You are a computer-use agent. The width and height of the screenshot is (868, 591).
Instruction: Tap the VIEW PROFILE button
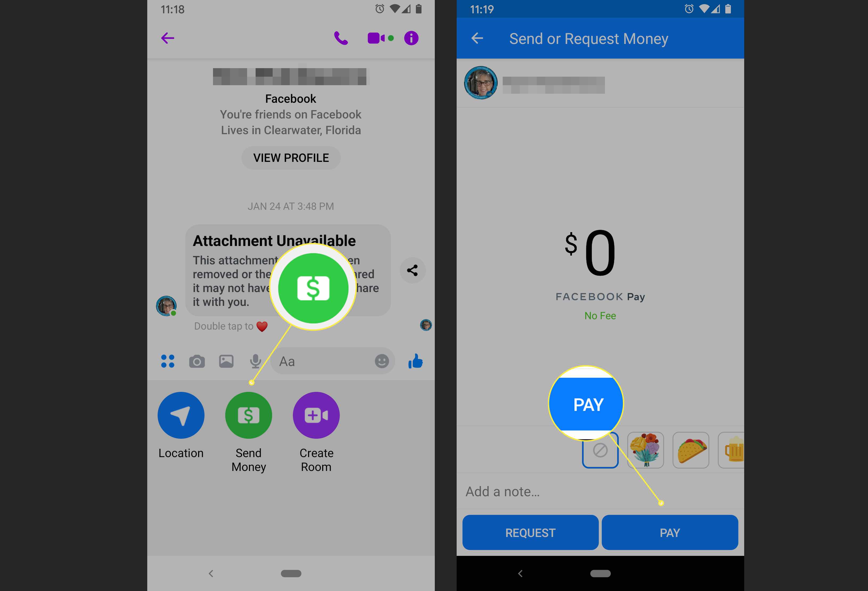click(x=291, y=158)
